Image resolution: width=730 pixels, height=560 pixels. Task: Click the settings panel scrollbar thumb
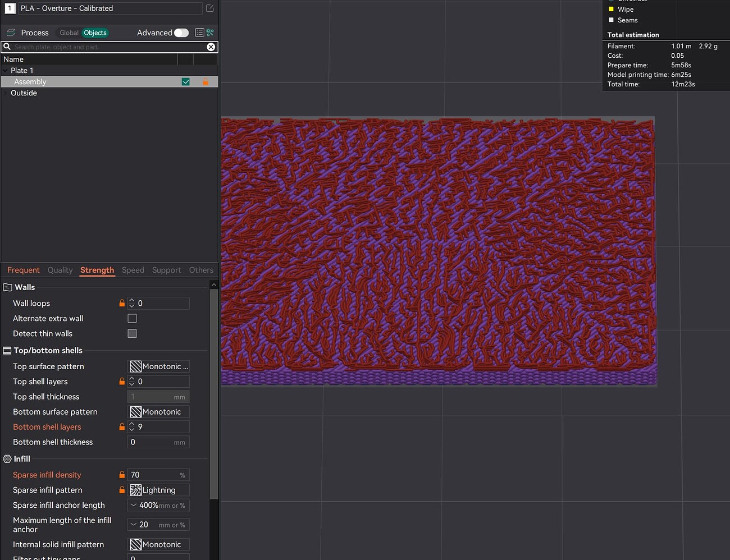click(213, 394)
